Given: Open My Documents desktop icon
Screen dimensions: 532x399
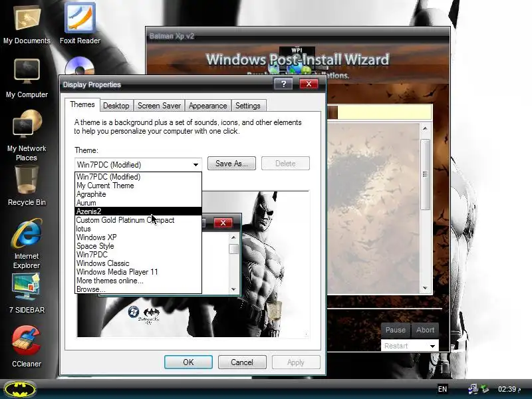Looking at the screenshot, I should pyautogui.click(x=27, y=24).
